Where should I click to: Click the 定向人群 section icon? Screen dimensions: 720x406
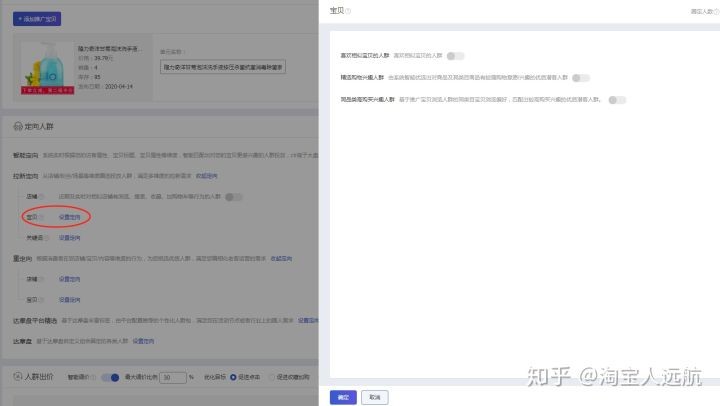[x=18, y=126]
